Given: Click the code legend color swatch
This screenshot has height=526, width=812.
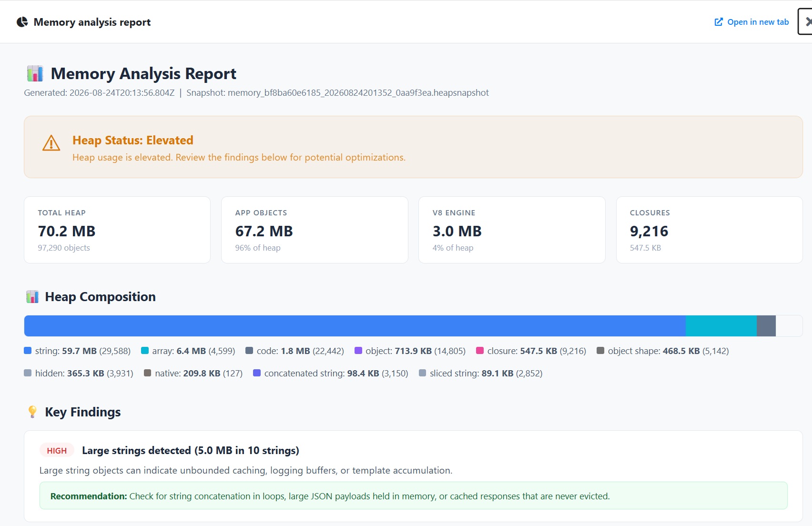Looking at the screenshot, I should point(249,351).
